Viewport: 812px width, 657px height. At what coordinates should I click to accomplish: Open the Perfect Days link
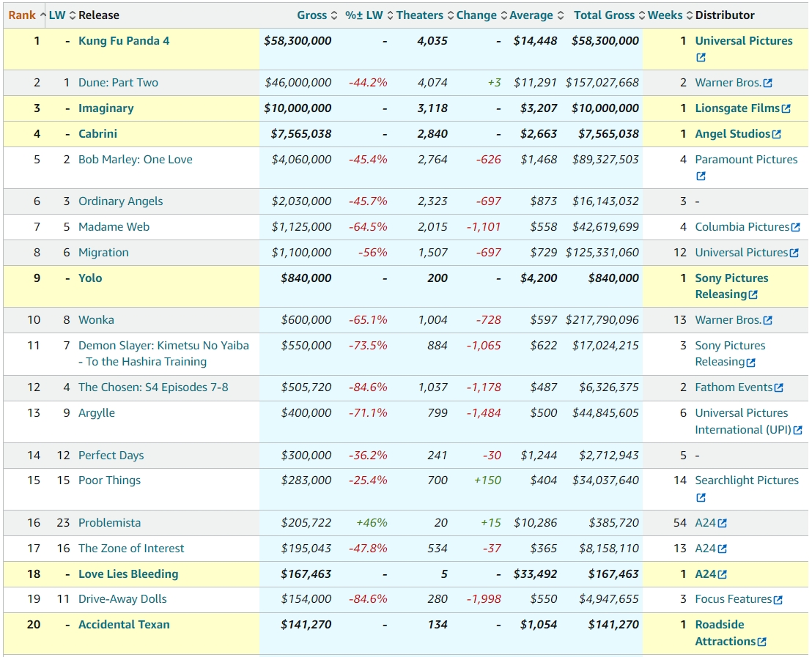(111, 456)
